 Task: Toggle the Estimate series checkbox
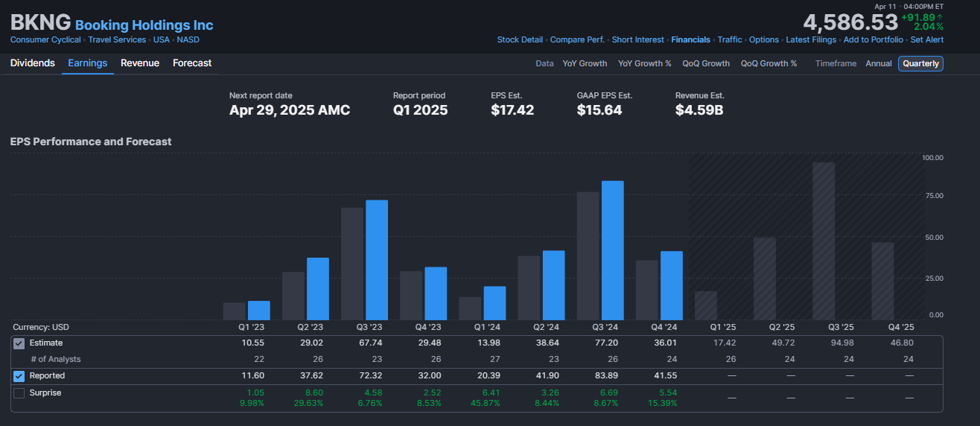point(19,343)
